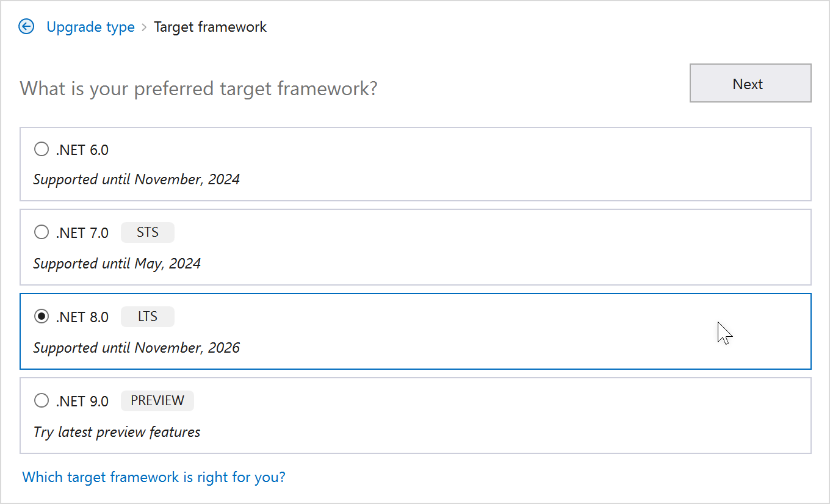Click the PREVIEW badge
The width and height of the screenshot is (830, 504).
click(x=157, y=401)
